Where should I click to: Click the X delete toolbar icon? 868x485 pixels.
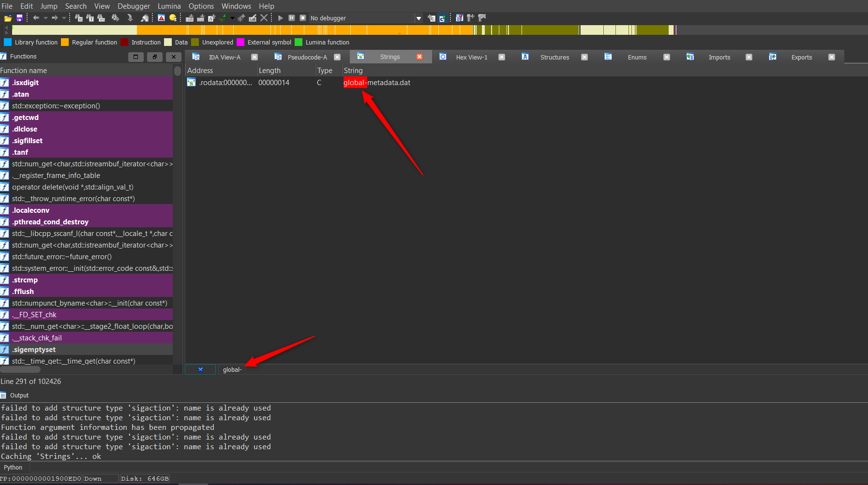(264, 18)
